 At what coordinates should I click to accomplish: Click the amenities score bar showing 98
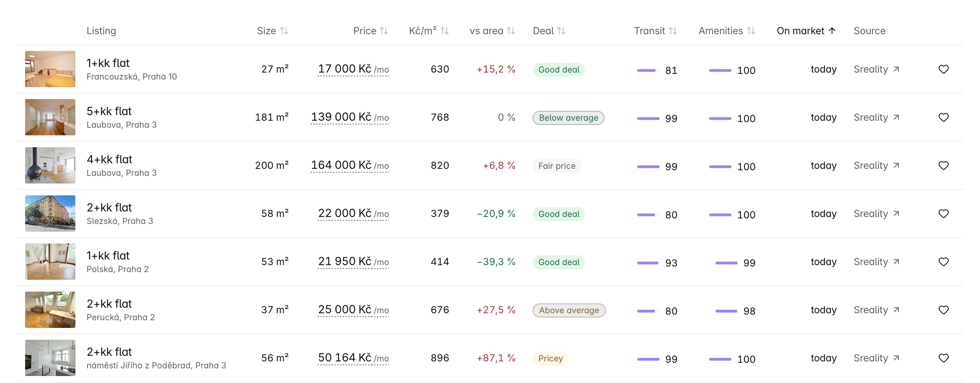pyautogui.click(x=726, y=311)
